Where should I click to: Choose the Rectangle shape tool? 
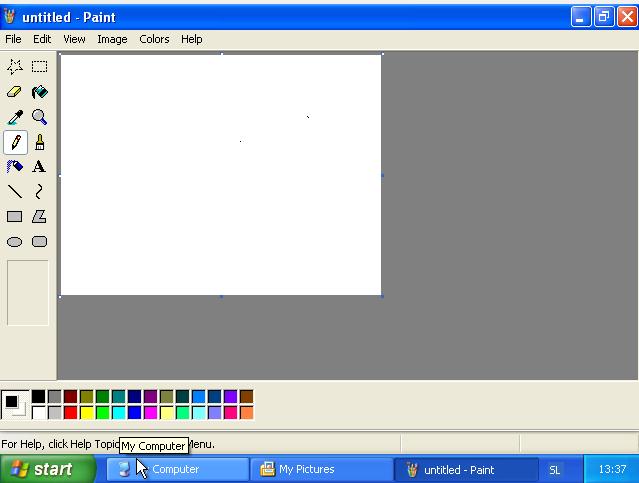pyautogui.click(x=15, y=216)
